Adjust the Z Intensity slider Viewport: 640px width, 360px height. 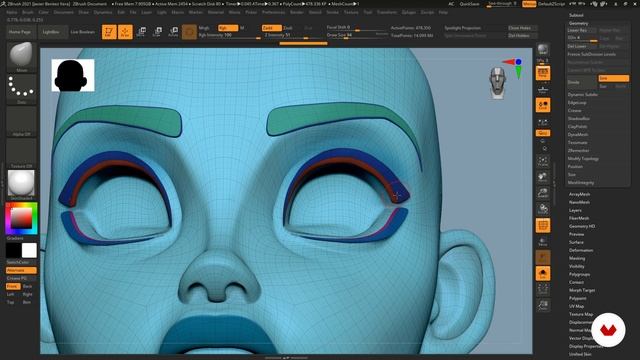point(293,35)
